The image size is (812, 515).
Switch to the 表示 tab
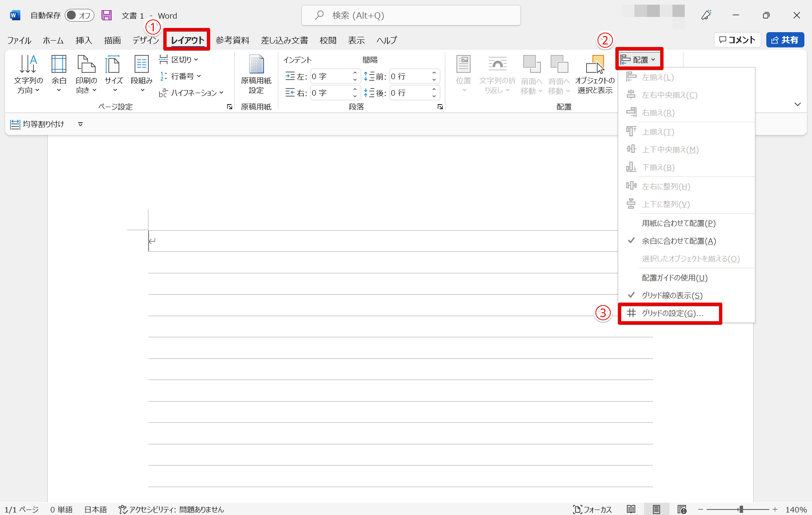click(x=357, y=40)
